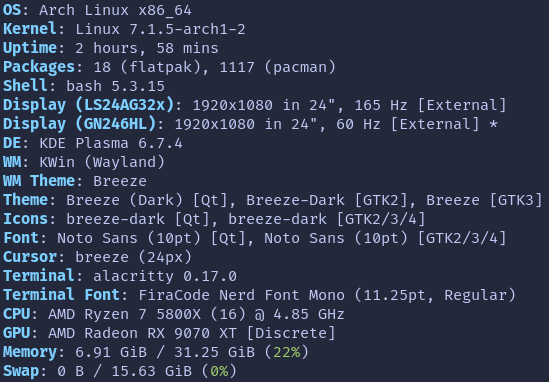The image size is (549, 382).
Task: Select alacritty 0.17.0 terminal text
Action: tap(165, 276)
